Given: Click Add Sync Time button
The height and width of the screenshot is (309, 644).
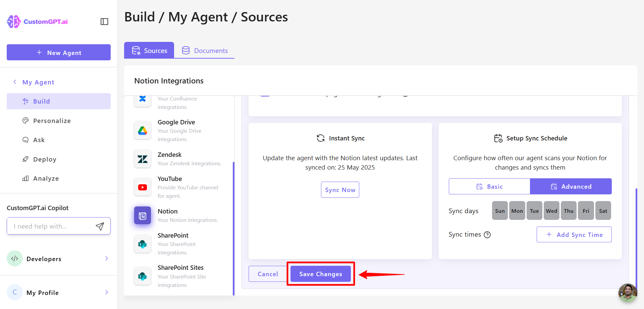Looking at the screenshot, I should point(574,235).
